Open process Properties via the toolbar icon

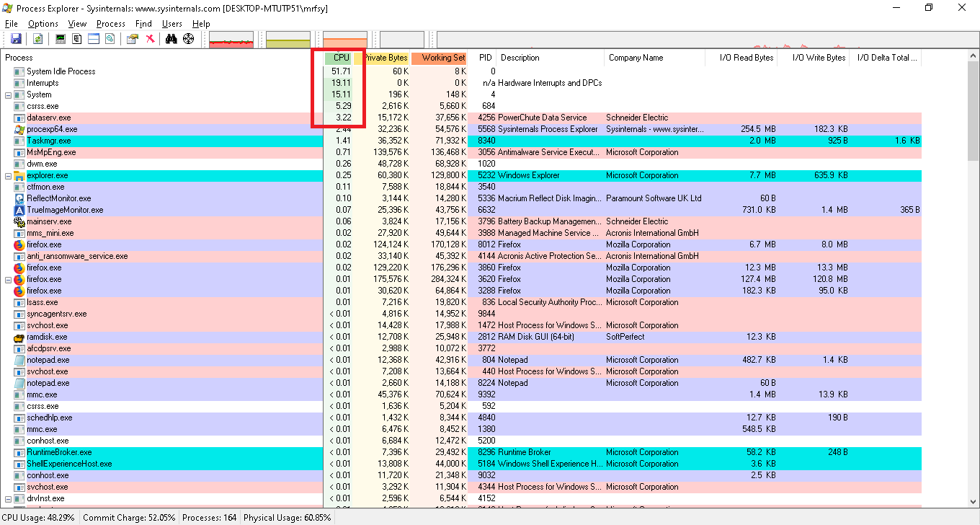[x=133, y=38]
